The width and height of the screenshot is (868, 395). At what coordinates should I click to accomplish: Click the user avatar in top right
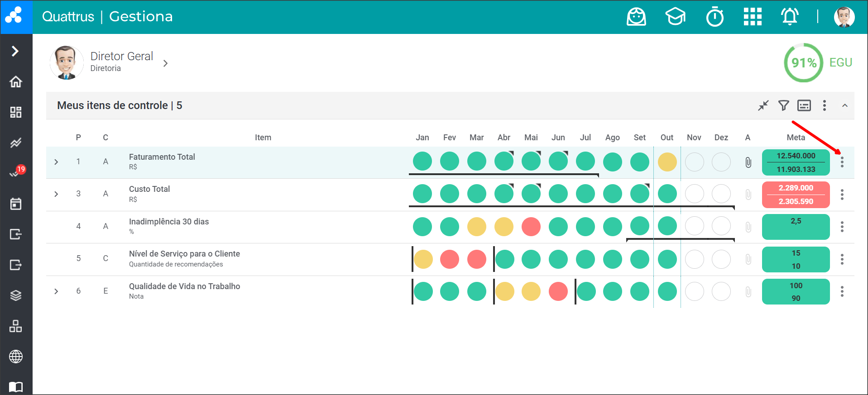click(x=844, y=17)
